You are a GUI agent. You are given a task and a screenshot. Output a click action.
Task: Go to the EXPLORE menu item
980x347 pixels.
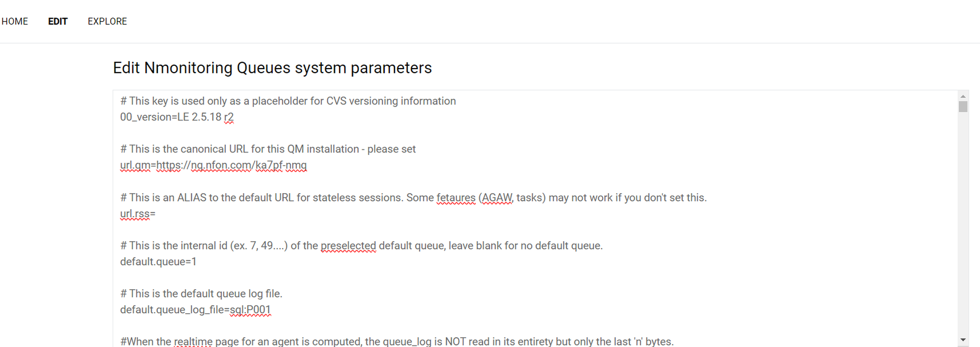[x=107, y=22]
